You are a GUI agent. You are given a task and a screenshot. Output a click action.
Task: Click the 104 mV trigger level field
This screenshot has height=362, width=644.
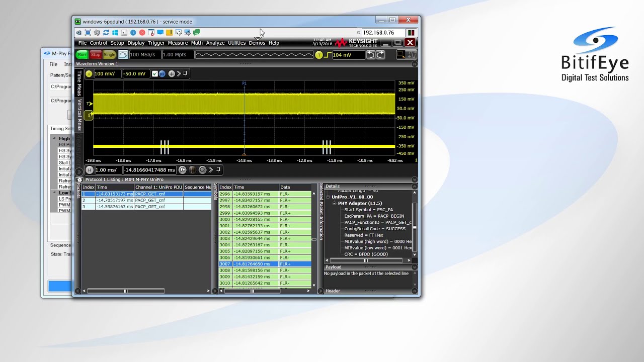tap(348, 55)
